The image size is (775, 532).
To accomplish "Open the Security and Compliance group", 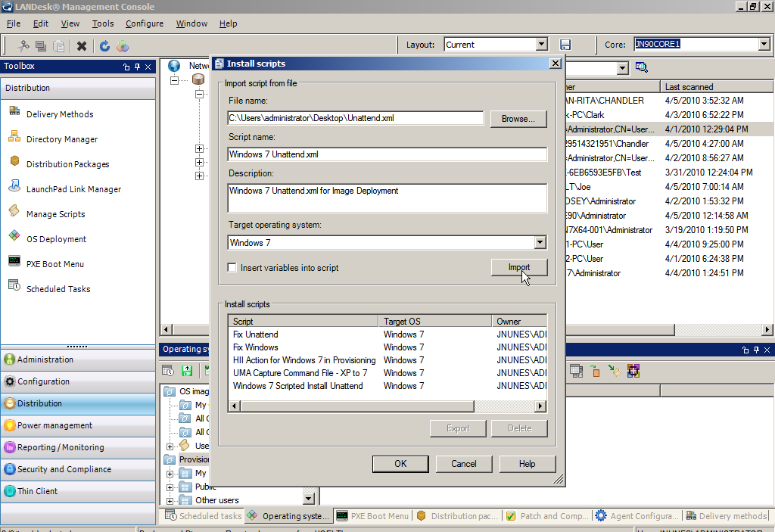I will click(64, 469).
